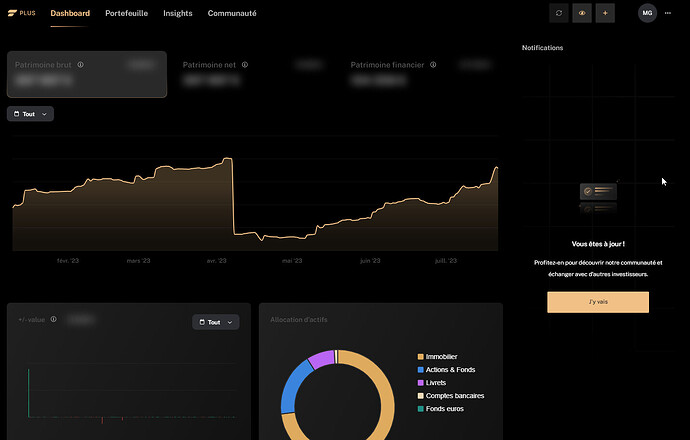Click the Finary Plus logo
Screen dimensions: 690x440
click(x=21, y=14)
